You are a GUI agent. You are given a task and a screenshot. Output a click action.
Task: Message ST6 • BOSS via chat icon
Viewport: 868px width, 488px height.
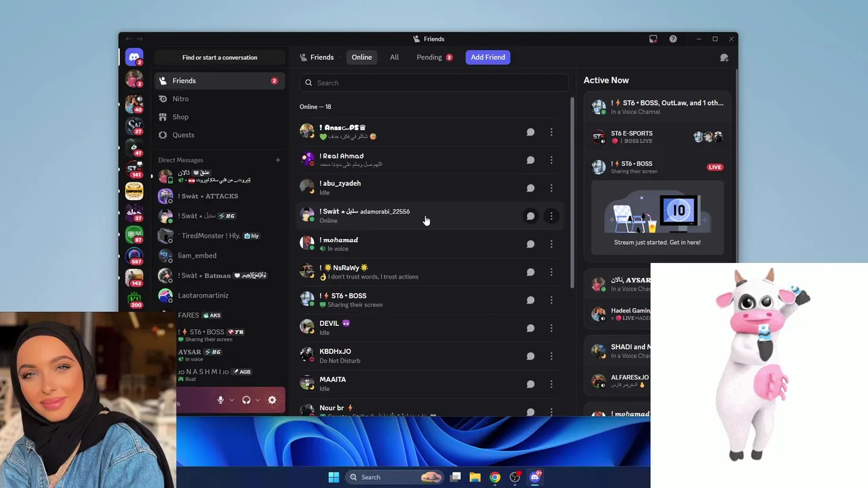coord(530,300)
